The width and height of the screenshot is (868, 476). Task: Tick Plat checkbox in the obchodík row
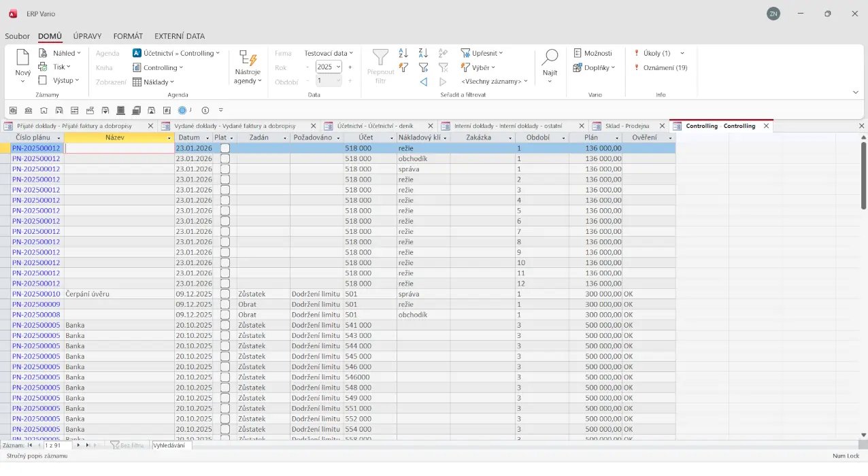tap(225, 158)
